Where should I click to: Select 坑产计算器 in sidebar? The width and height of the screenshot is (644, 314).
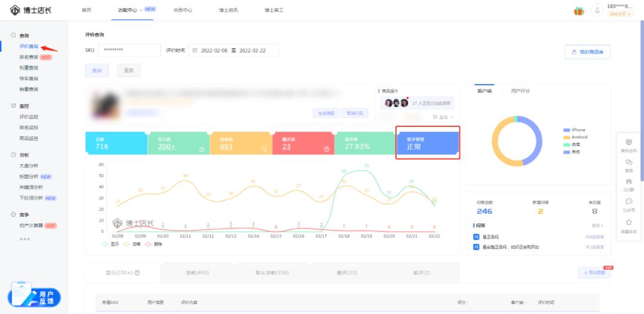31,226
